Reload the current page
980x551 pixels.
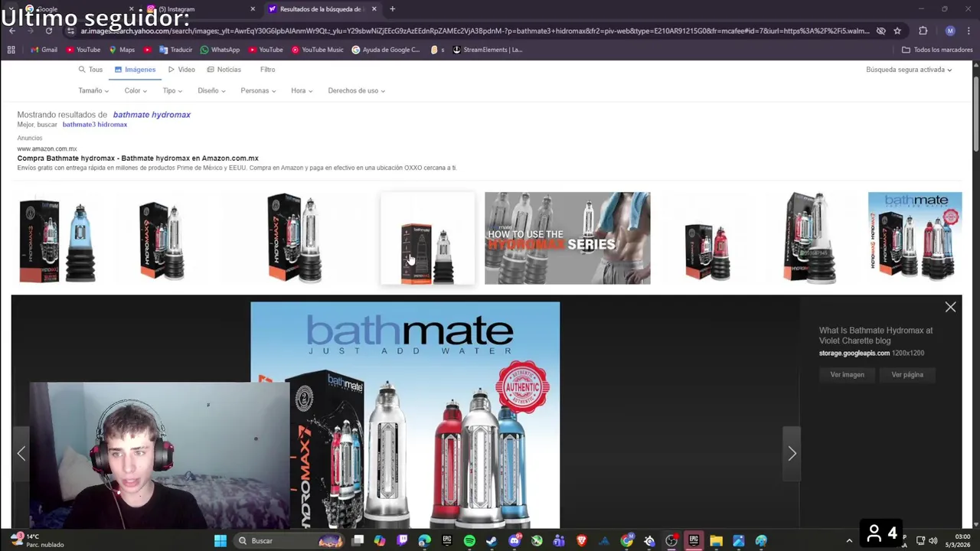point(48,31)
